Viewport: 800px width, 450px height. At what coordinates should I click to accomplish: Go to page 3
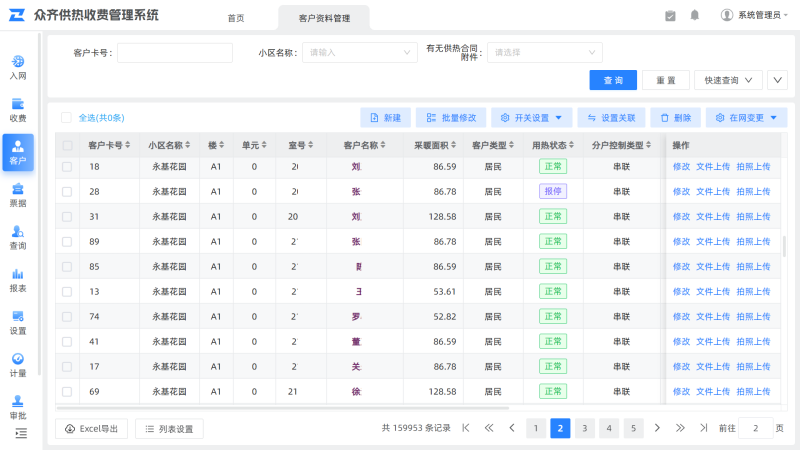coord(585,428)
